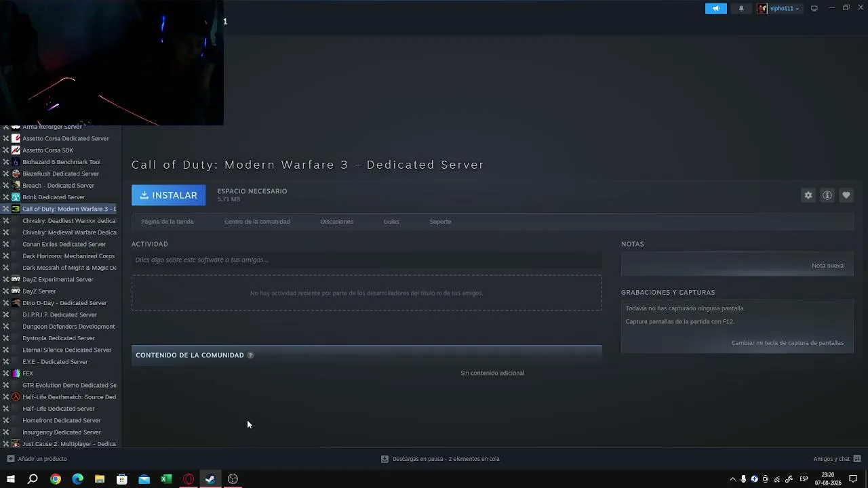Launch Google Chrome from the taskbar
868x488 pixels.
click(x=56, y=479)
